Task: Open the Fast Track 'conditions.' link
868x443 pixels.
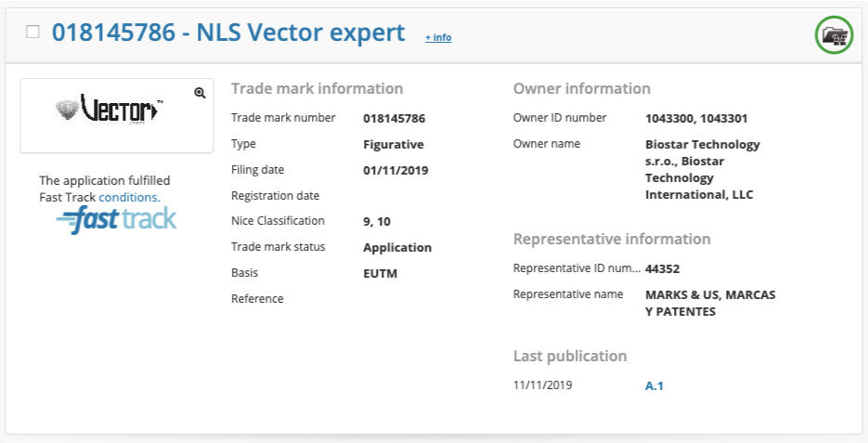Action: 130,197
